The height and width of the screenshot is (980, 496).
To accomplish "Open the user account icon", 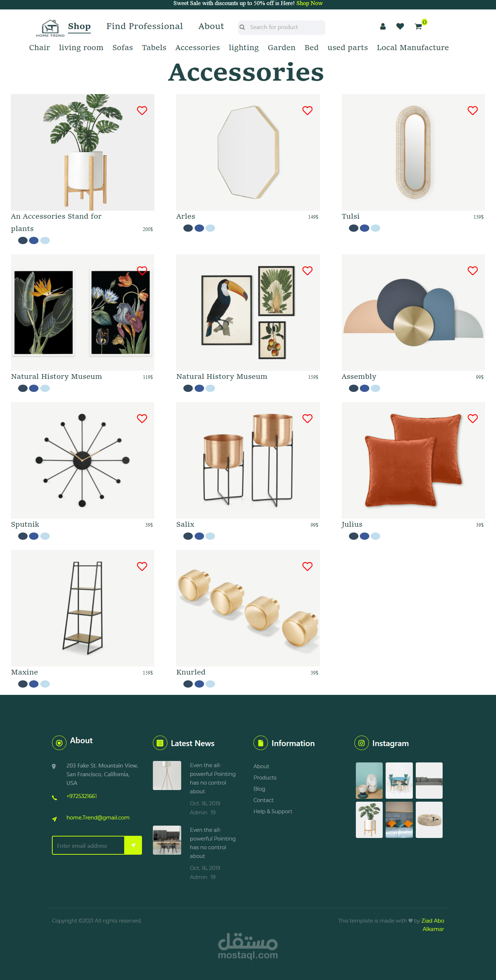I will [383, 26].
